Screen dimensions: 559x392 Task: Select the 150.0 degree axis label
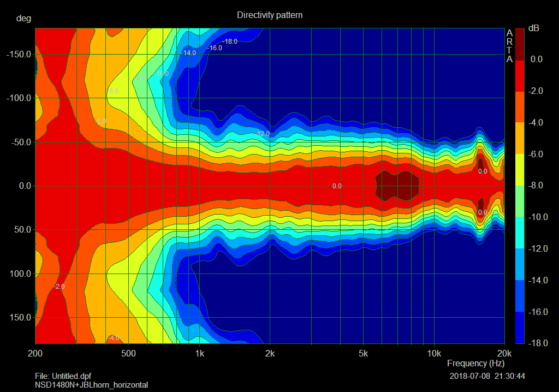tap(21, 317)
